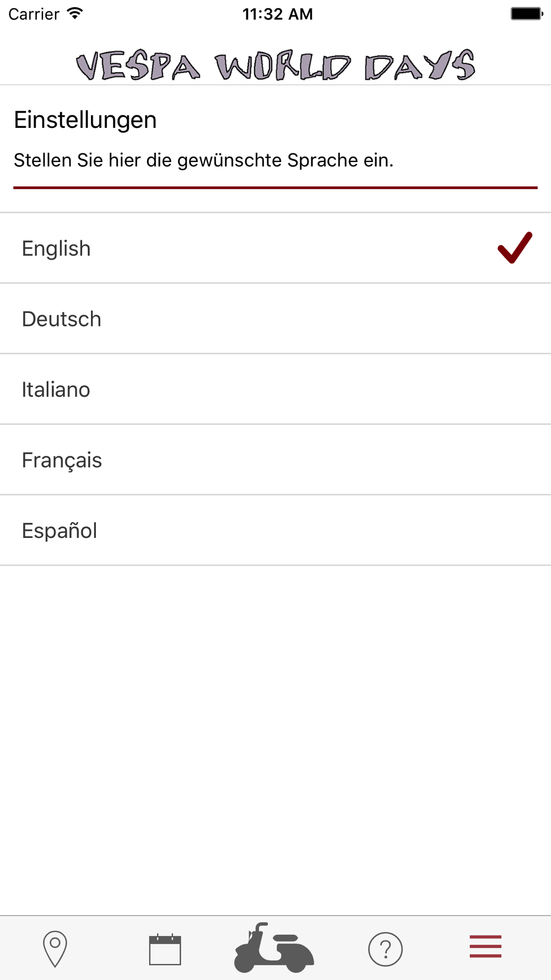This screenshot has width=551, height=980.
Task: Tap the 11:32 AM clock
Action: [277, 14]
